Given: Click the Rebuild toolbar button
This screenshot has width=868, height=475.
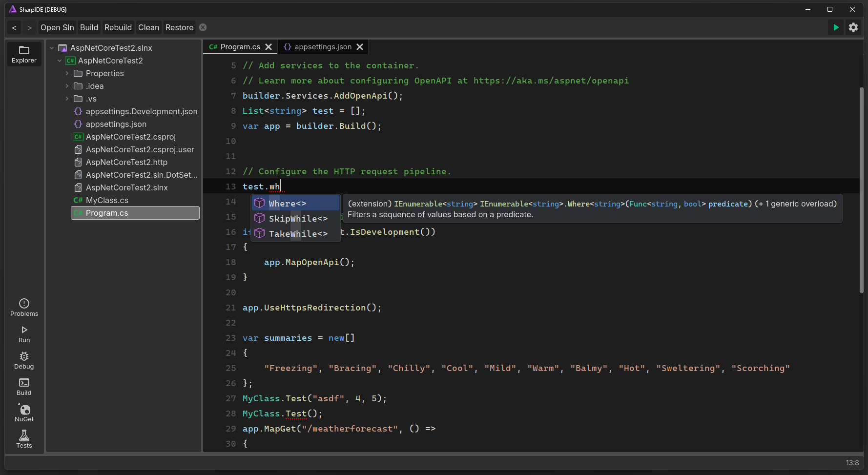Looking at the screenshot, I should point(118,28).
